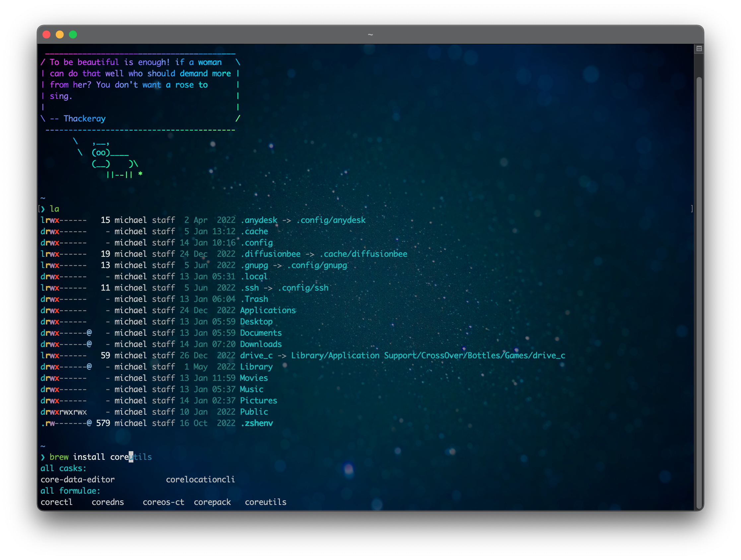
Task: Click the ".cache" directory name
Action: click(254, 232)
